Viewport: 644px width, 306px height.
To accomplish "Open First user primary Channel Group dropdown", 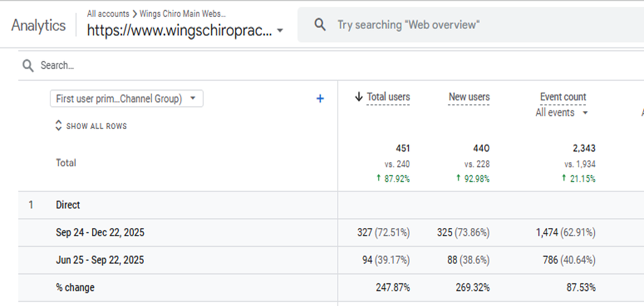I will coord(126,99).
